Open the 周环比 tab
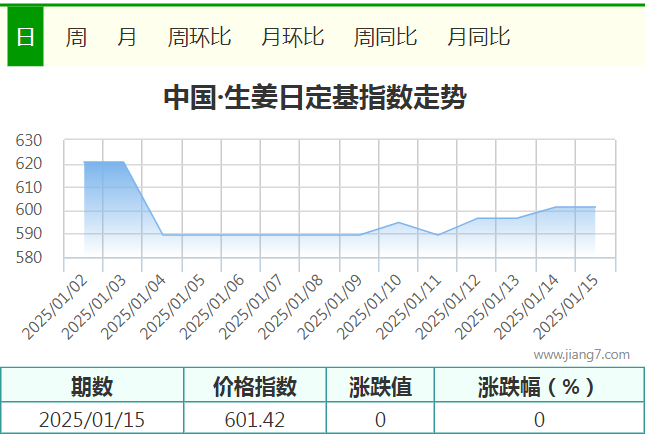 point(199,37)
